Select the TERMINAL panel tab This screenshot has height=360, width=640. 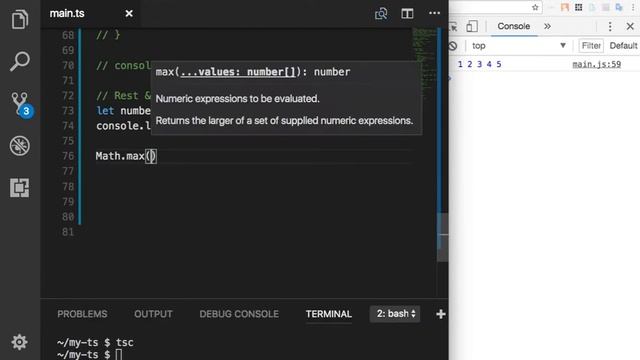(329, 314)
